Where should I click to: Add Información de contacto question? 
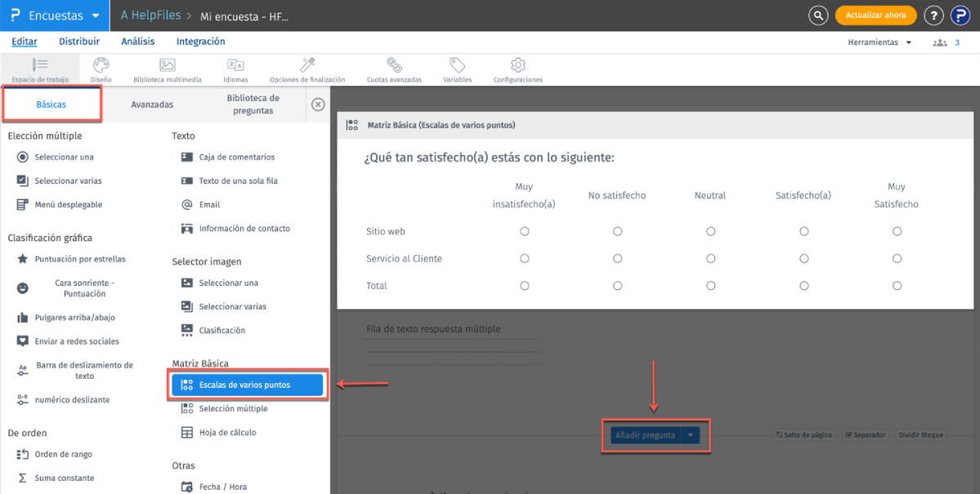click(x=235, y=228)
